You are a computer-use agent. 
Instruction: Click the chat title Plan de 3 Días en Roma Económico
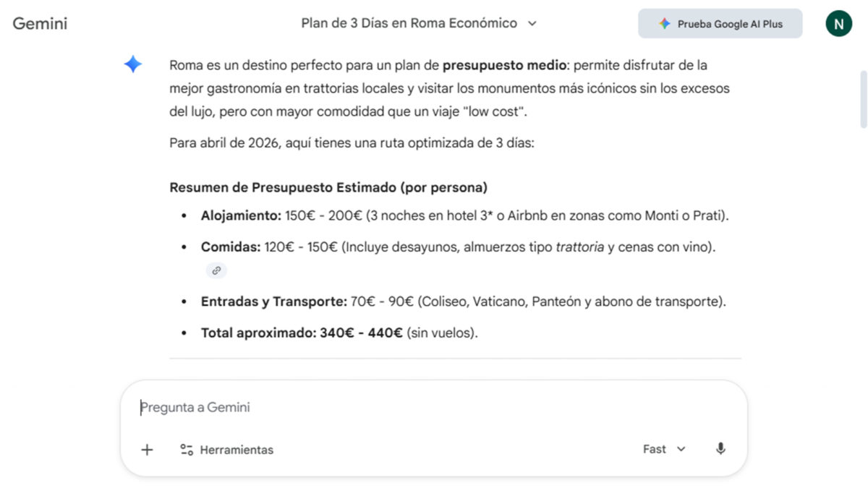(x=409, y=23)
